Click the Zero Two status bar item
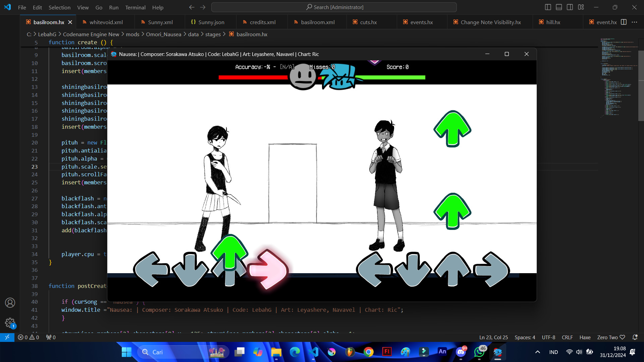Image resolution: width=644 pixels, height=362 pixels. click(611, 337)
